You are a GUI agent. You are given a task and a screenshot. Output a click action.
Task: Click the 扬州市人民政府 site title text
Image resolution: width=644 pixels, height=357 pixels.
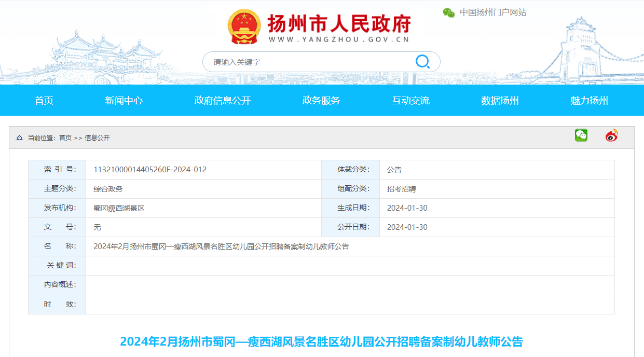[339, 23]
